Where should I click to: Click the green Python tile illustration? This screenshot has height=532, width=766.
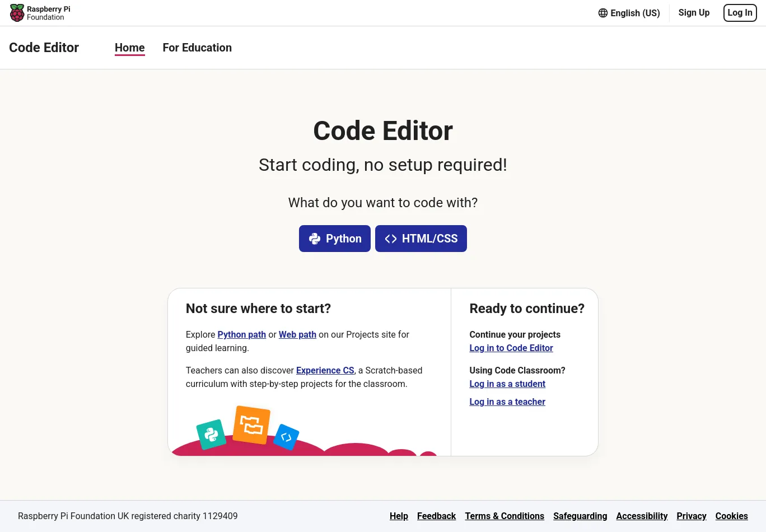pos(211,435)
